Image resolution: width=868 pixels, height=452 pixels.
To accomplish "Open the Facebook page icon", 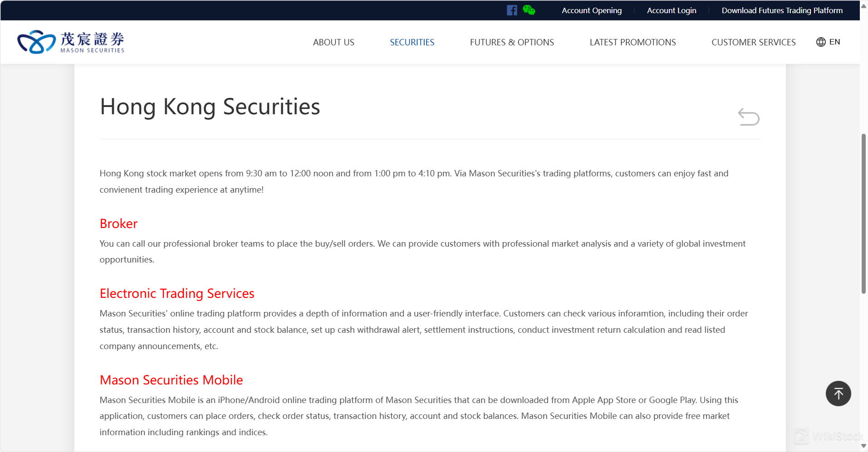I will 512,10.
